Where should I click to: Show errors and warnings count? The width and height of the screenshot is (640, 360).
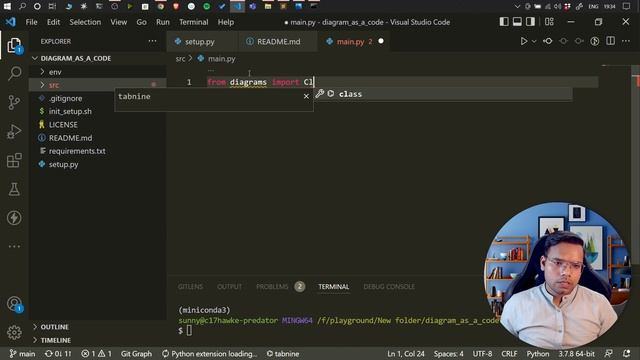[x=96, y=353]
